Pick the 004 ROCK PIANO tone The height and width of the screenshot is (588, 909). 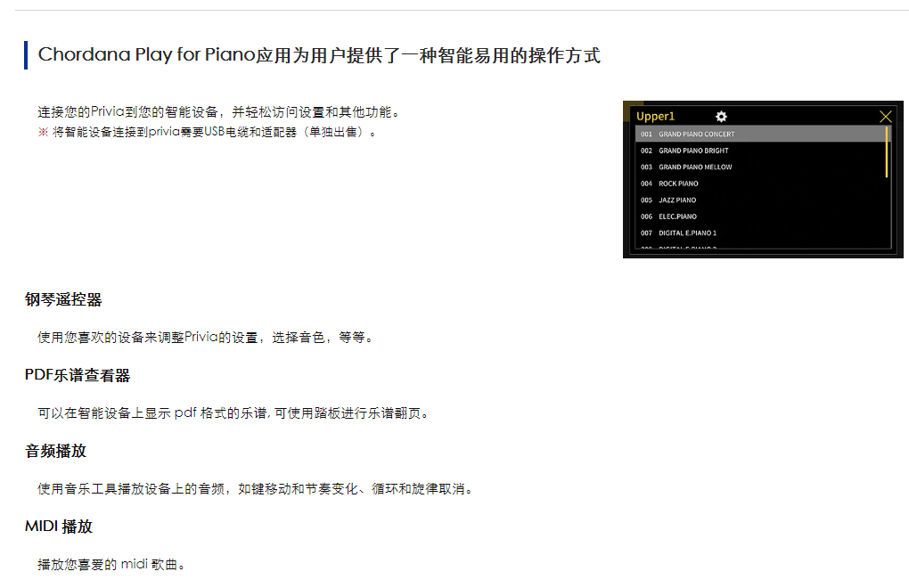click(760, 184)
